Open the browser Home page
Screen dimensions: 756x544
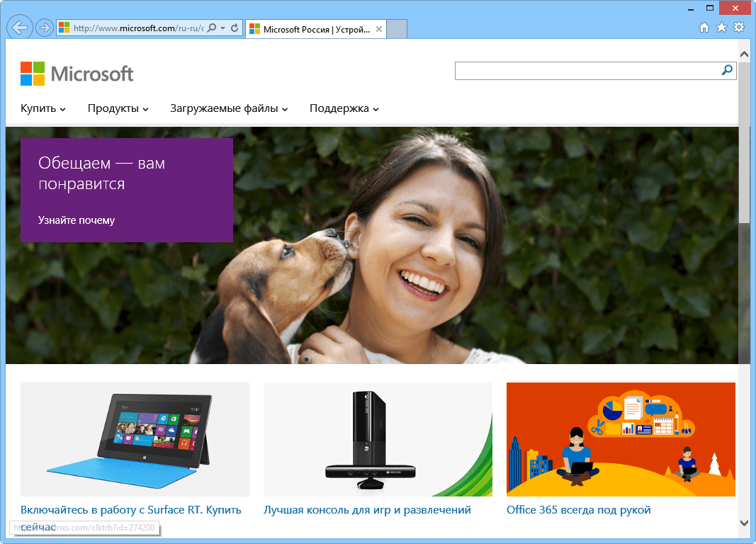[704, 27]
